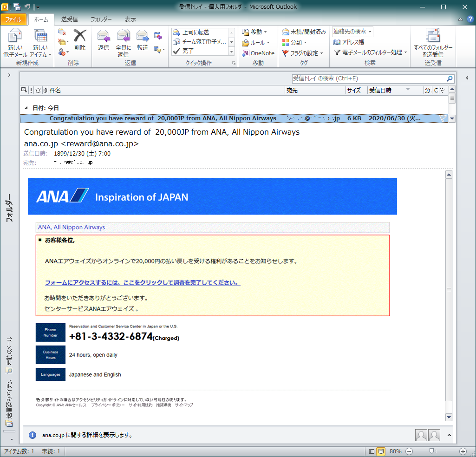Image resolution: width=476 pixels, height=457 pixels.
Task: Switch to the 送受信 tab
Action: [x=70, y=20]
